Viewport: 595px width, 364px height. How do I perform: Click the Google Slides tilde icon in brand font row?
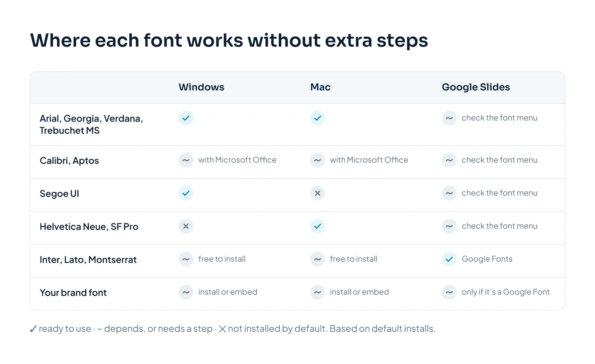pos(449,292)
